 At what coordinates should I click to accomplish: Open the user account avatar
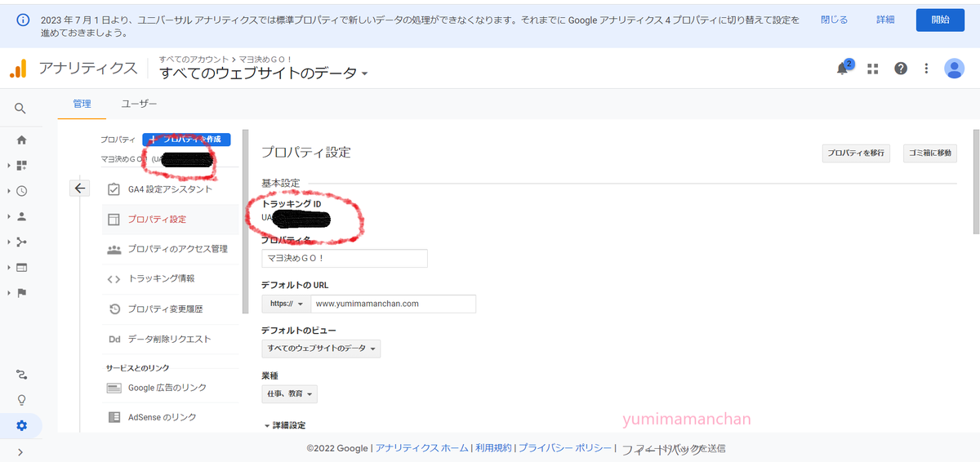click(x=954, y=69)
